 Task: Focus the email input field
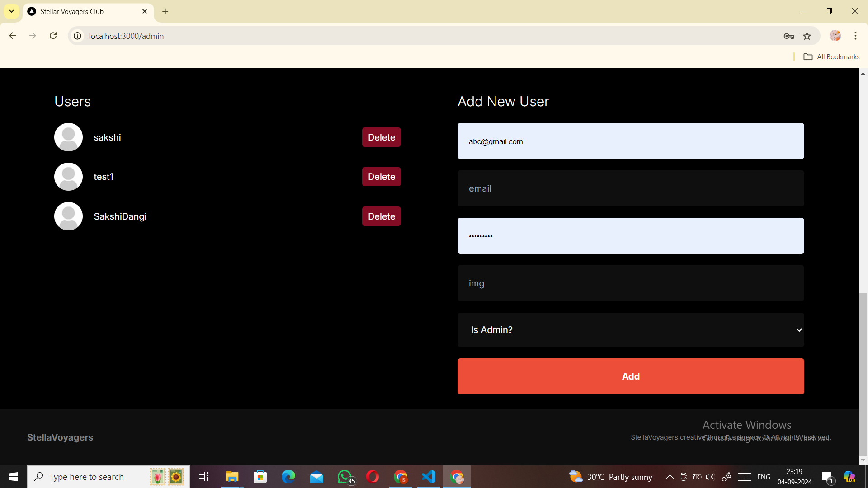coord(630,188)
